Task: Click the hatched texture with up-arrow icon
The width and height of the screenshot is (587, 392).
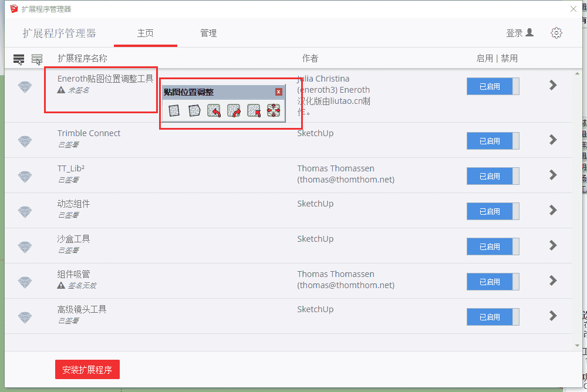Action: (254, 110)
